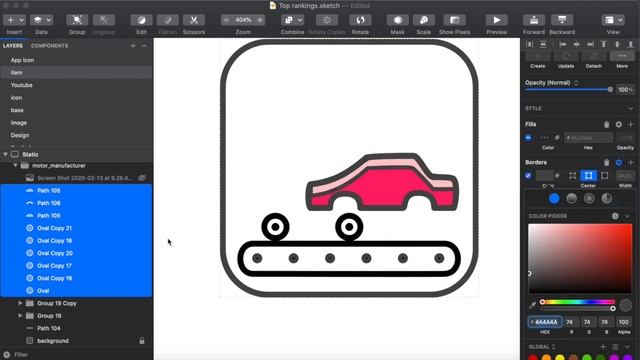Open the Combine boolean operations dropdown
Image resolution: width=640 pixels, height=360 pixels.
point(292,20)
